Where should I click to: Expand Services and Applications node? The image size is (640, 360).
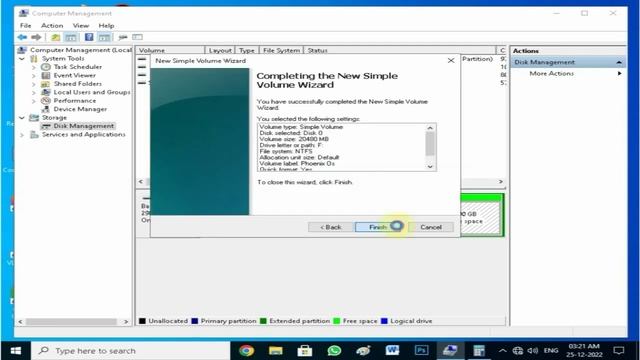pos(22,135)
